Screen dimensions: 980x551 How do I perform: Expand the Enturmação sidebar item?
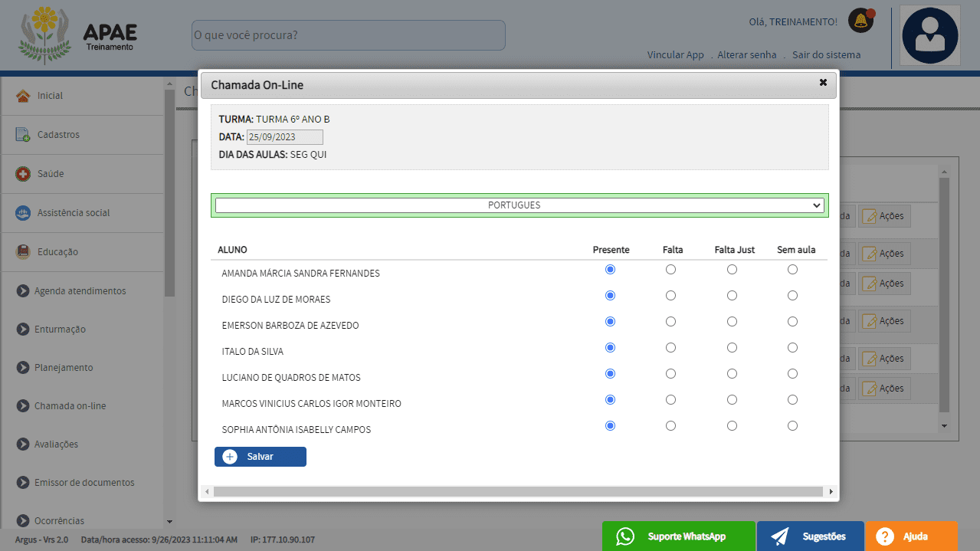point(60,330)
